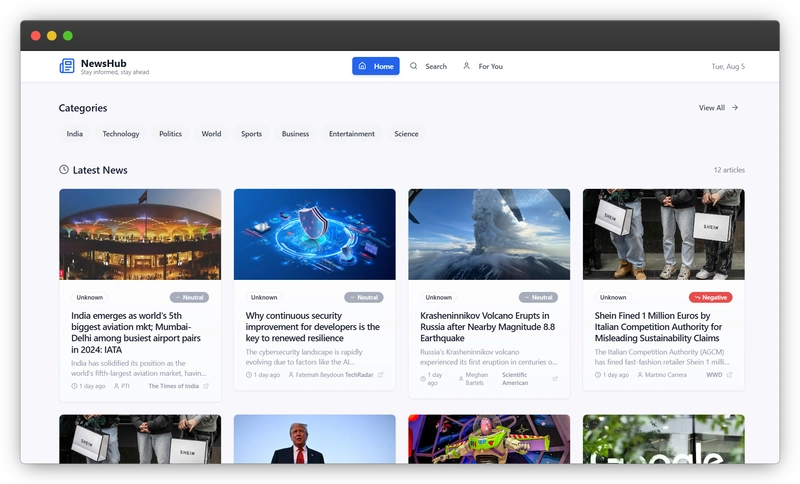Open the Krasheninnikov Volcano Erupts article title
The image size is (800, 484).
pyautogui.click(x=486, y=327)
